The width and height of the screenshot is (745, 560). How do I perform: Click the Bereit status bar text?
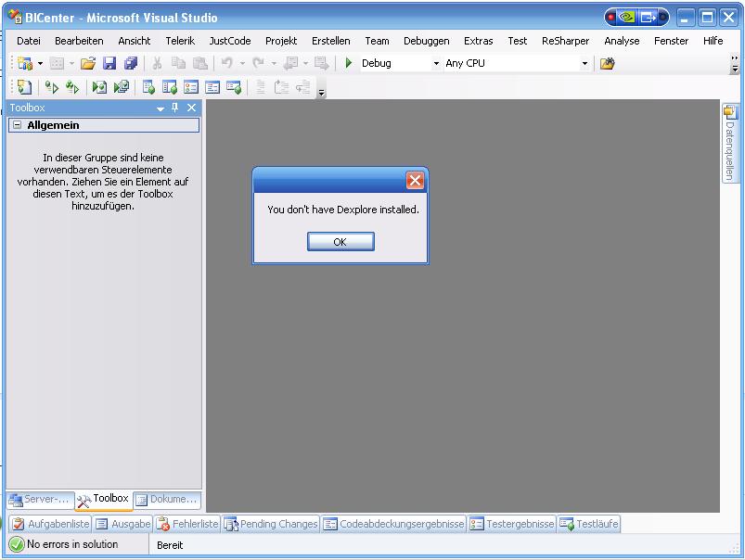[170, 545]
